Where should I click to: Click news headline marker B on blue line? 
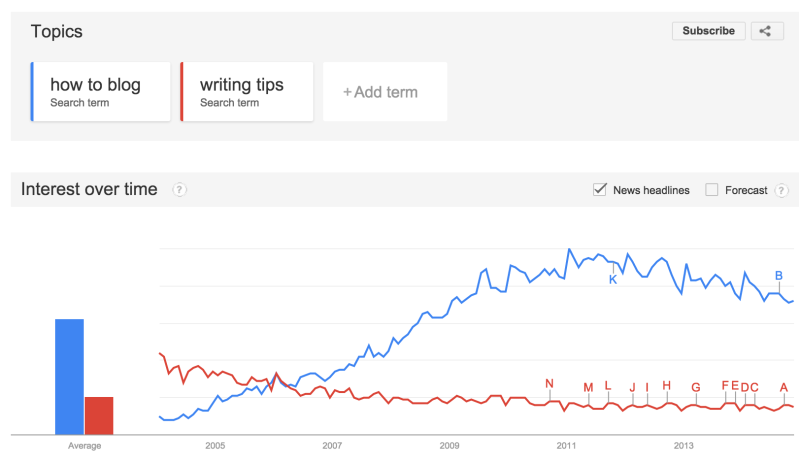click(779, 275)
